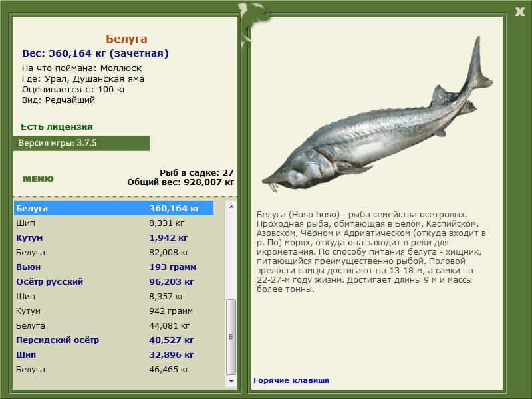Select Вьюн 193 грамм row
Viewport: 532px width, 399px height.
click(114, 267)
